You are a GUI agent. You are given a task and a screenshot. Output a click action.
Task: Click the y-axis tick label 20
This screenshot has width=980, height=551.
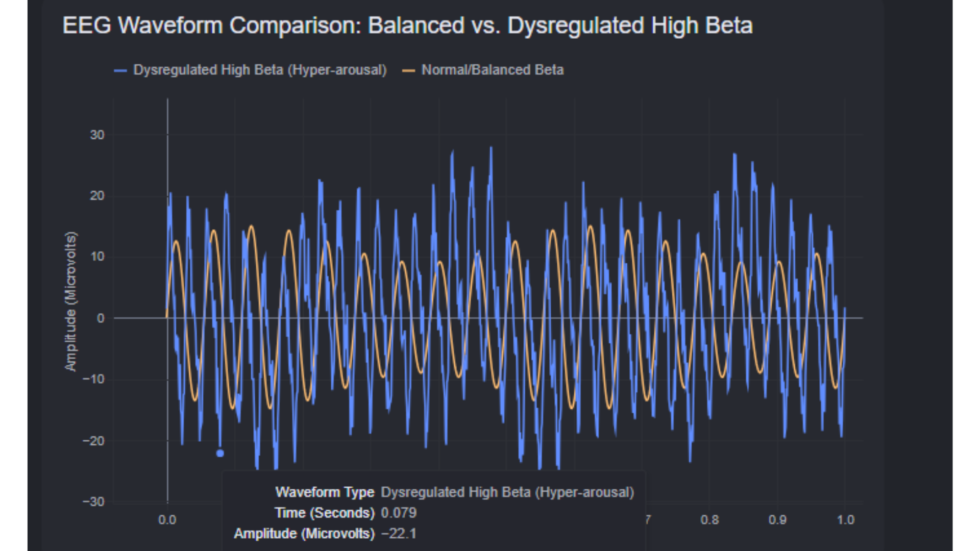[97, 196]
